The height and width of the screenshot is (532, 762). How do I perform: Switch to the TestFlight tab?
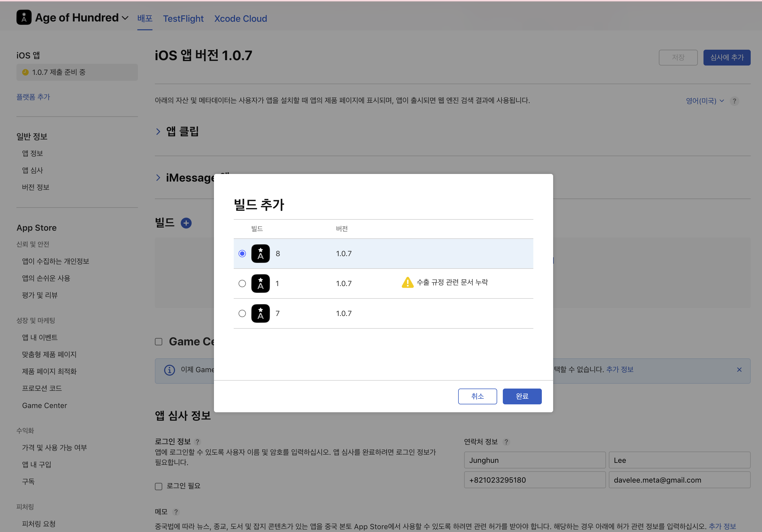[x=183, y=19]
